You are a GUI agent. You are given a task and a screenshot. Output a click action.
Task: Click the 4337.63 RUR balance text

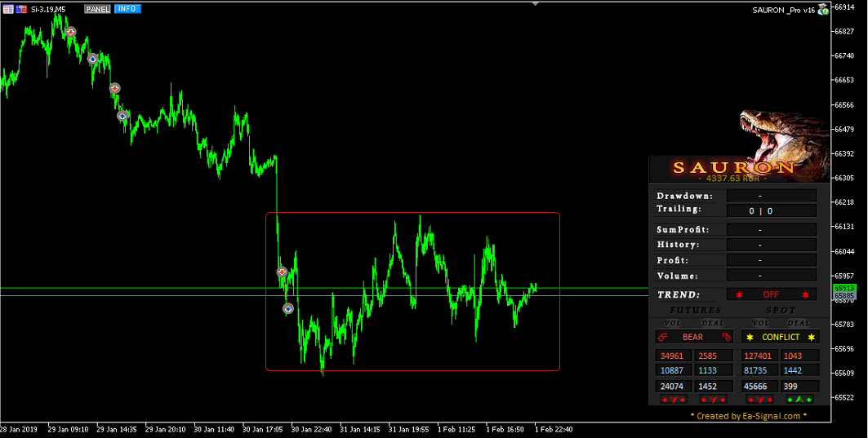coord(733,179)
